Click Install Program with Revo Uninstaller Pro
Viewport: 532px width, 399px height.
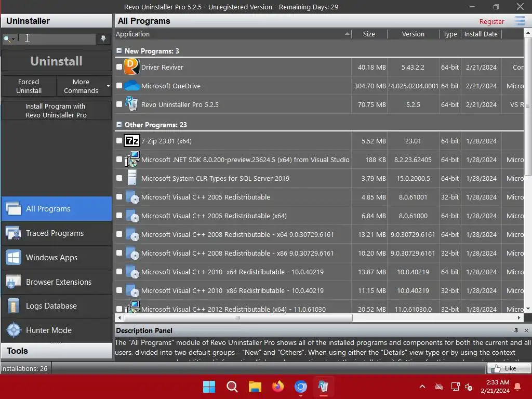(56, 111)
